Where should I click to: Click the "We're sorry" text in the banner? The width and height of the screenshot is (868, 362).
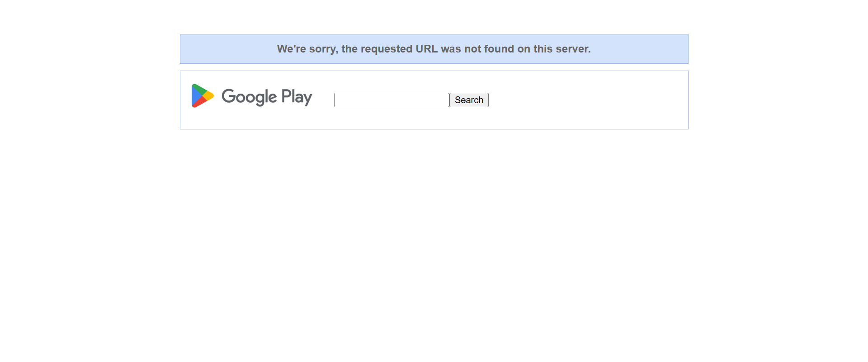click(307, 49)
